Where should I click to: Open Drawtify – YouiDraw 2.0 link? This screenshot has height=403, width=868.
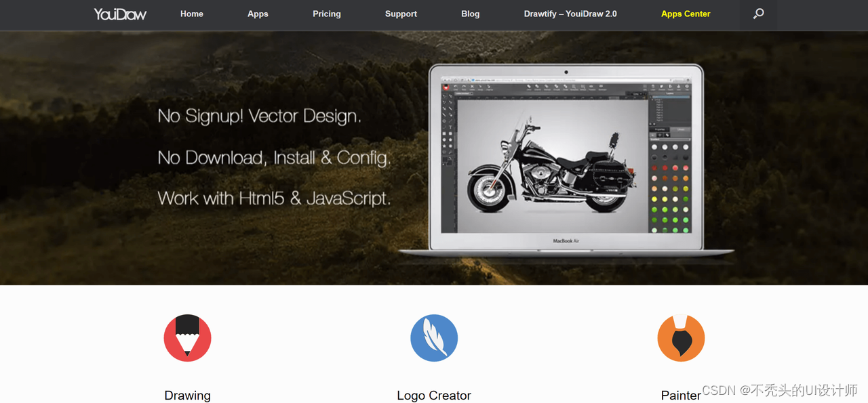(570, 14)
